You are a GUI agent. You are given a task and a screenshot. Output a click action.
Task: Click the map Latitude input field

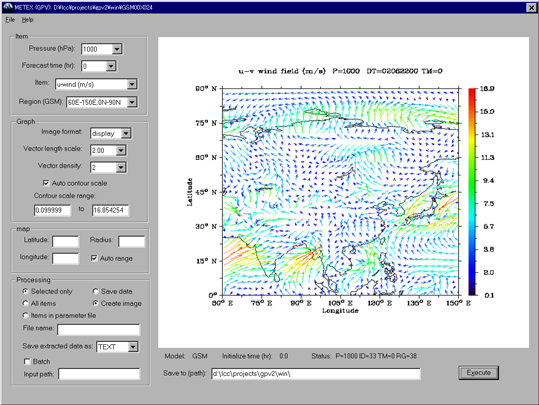[x=65, y=241]
